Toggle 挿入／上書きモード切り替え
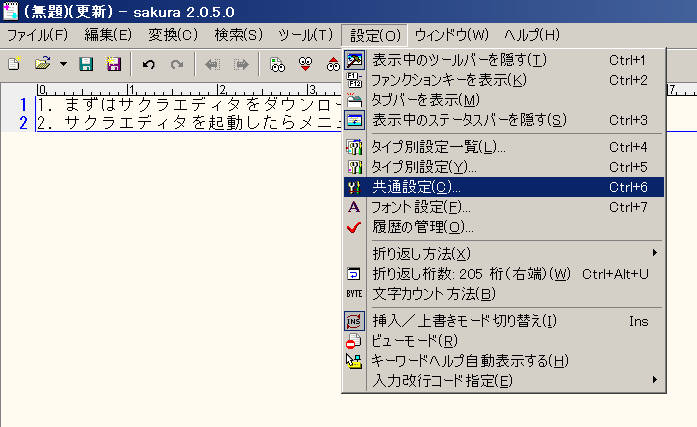This screenshot has height=427, width=697. [464, 321]
